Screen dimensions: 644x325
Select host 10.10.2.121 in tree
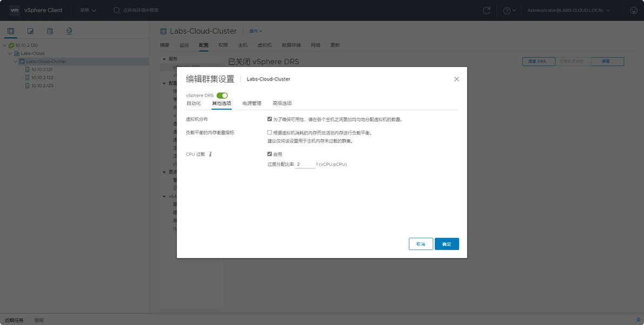[42, 70]
